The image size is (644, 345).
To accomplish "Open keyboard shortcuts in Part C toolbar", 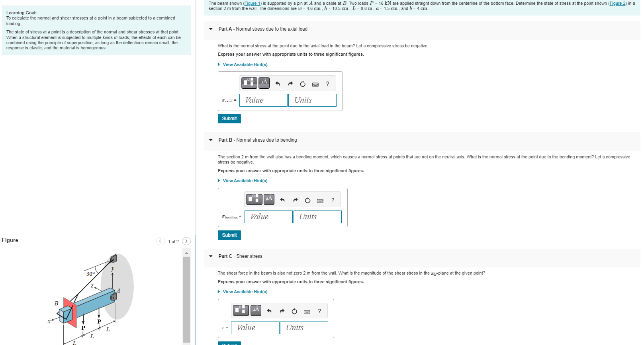I will [x=307, y=312].
